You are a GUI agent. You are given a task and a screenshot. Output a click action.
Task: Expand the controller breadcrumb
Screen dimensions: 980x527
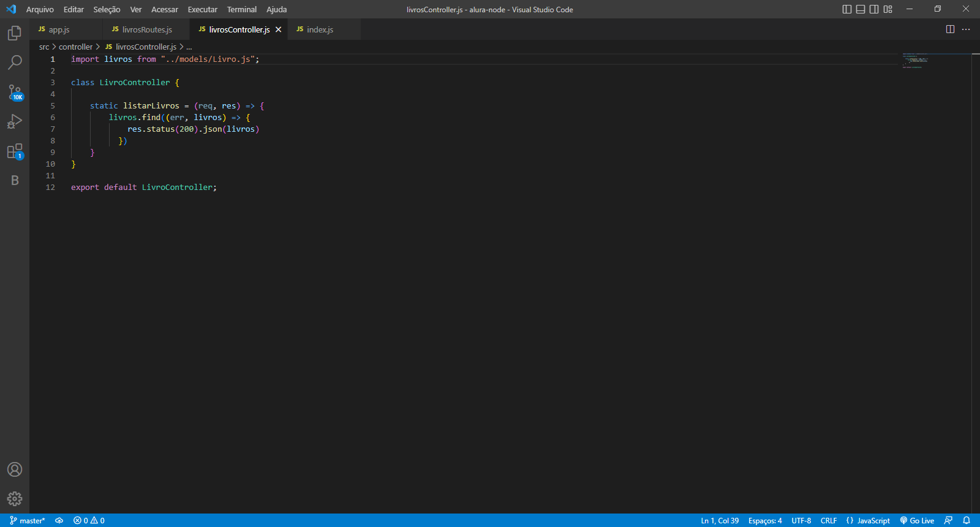point(75,47)
